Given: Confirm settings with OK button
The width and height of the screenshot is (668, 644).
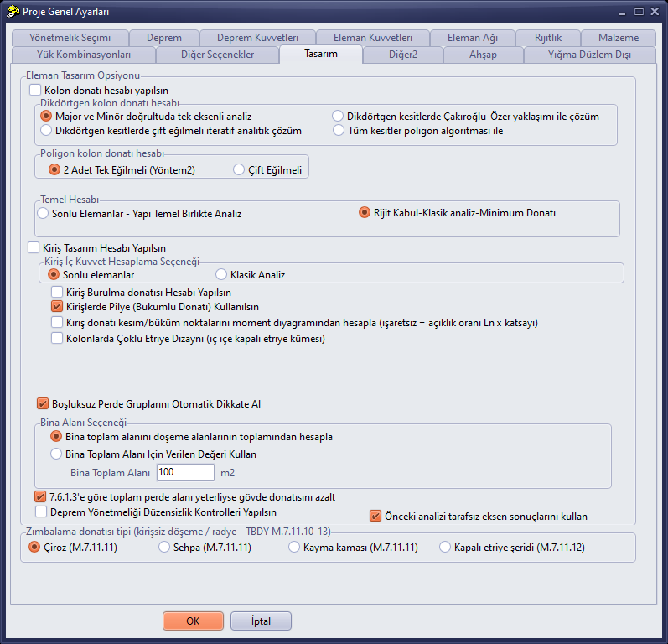Looking at the screenshot, I should click(x=193, y=621).
